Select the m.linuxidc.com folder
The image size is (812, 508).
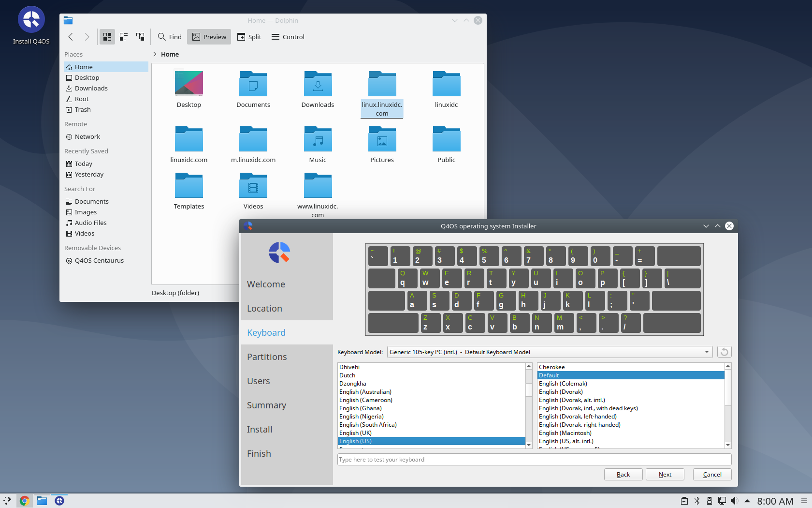coord(253,144)
